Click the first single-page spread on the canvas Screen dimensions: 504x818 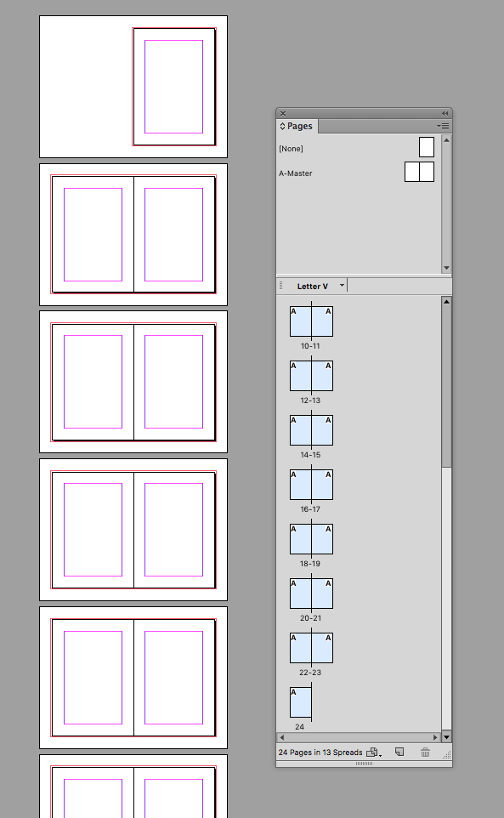tap(174, 87)
